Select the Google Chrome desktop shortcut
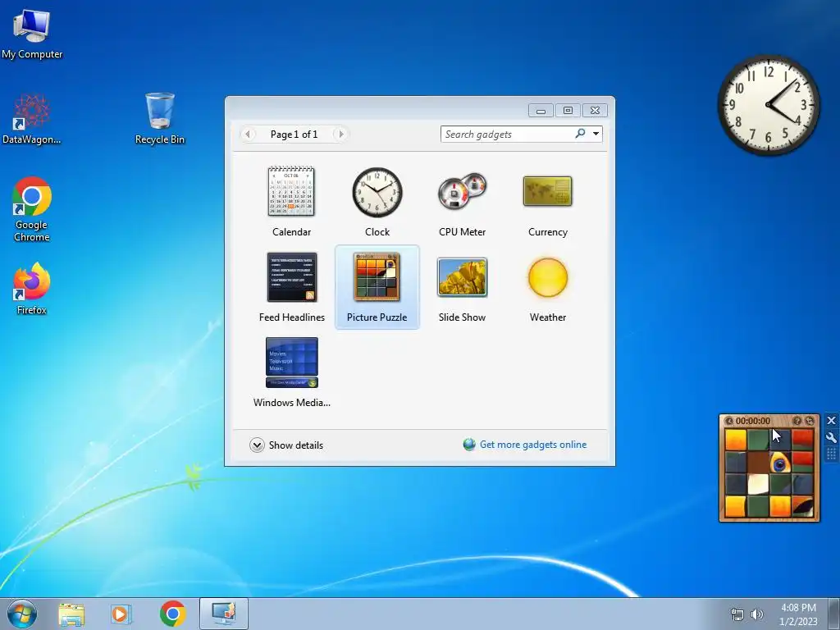The image size is (840, 630). point(32,209)
